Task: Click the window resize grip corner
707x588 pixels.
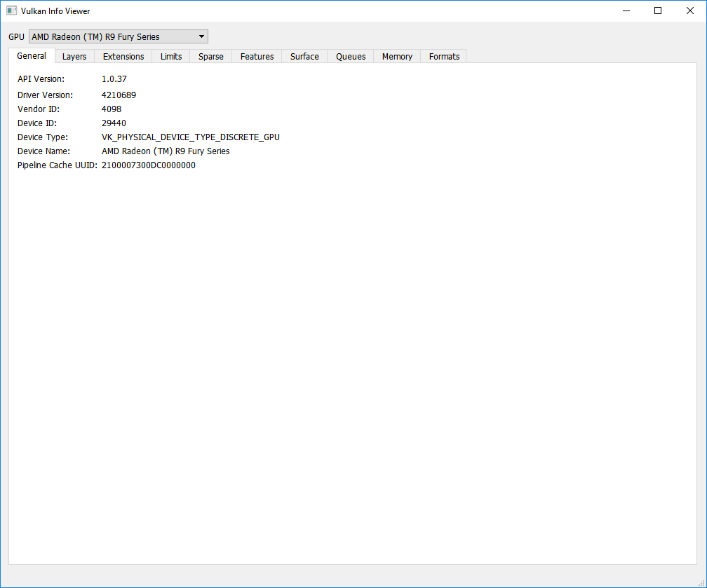Action: click(x=701, y=582)
